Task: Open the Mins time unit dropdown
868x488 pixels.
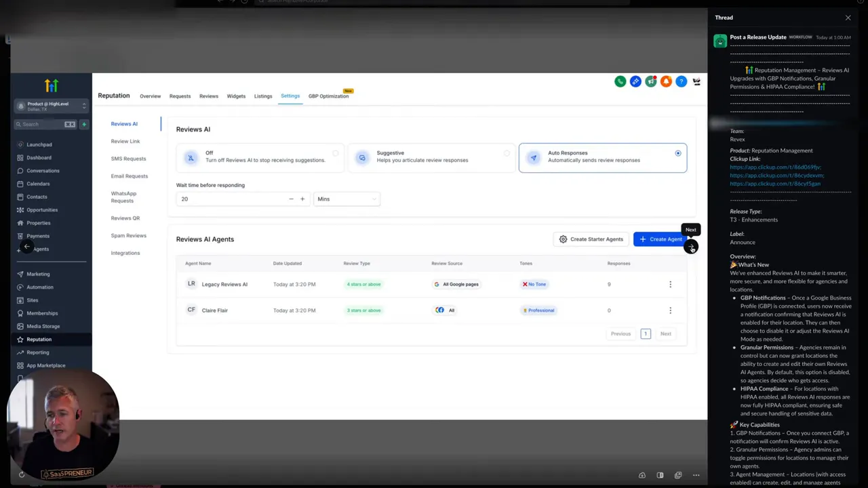Action: 347,199
